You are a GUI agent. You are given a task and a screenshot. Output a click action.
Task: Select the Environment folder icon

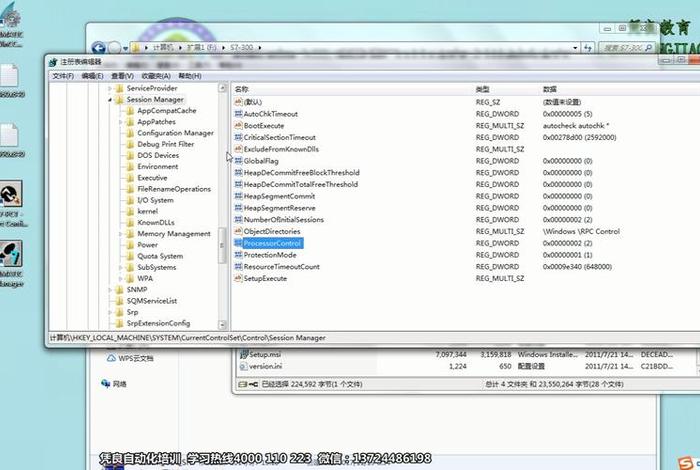[x=130, y=166]
